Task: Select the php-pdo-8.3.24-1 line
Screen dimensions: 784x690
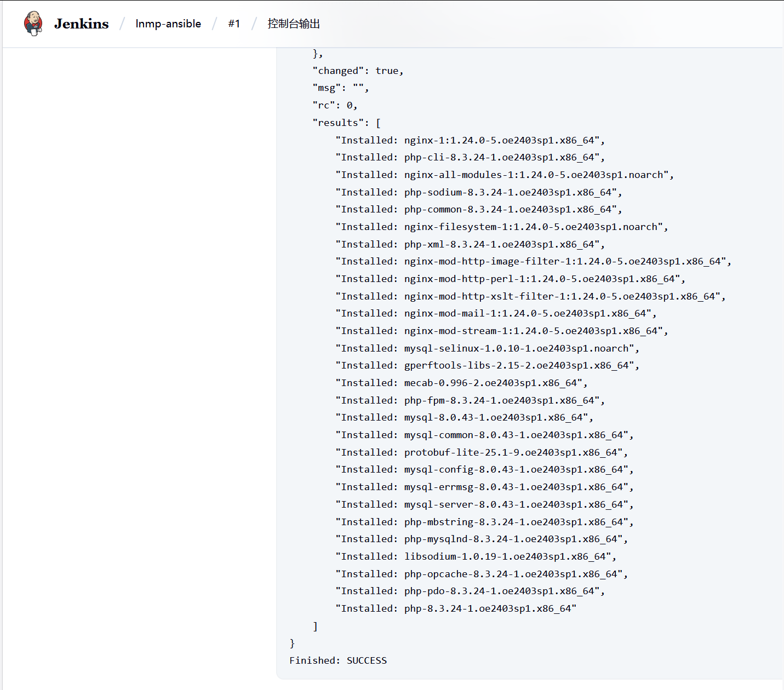Action: (x=470, y=591)
